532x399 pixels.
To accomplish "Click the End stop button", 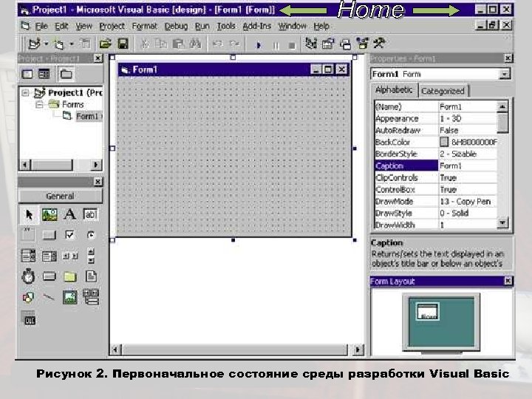I will click(x=292, y=45).
